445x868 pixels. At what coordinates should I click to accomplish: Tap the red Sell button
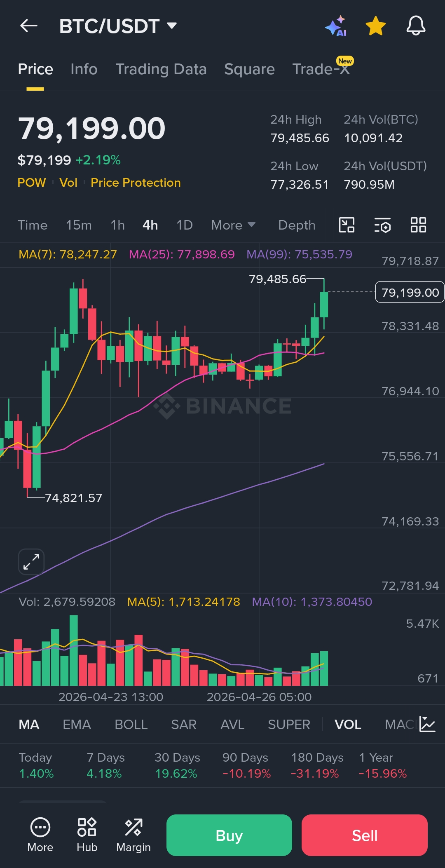click(x=365, y=835)
